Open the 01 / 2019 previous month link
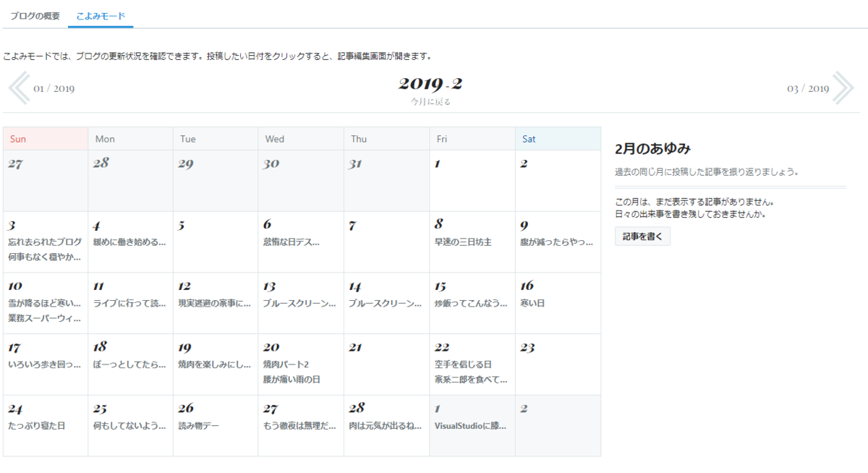Image resolution: width=868 pixels, height=473 pixels. 54,89
